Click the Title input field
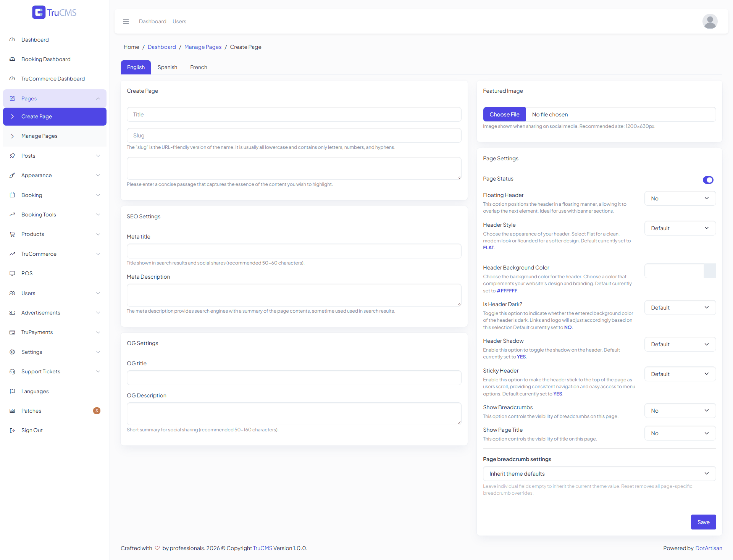 (x=294, y=115)
